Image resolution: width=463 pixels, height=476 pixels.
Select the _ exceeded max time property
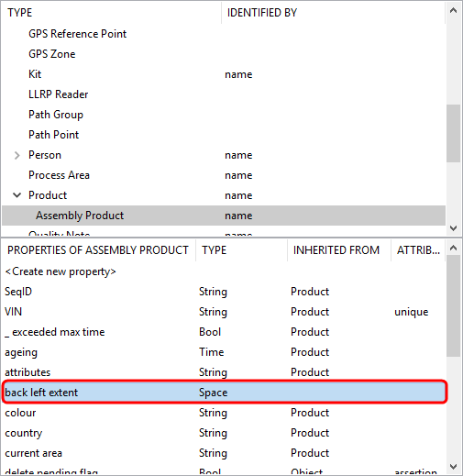224,332
